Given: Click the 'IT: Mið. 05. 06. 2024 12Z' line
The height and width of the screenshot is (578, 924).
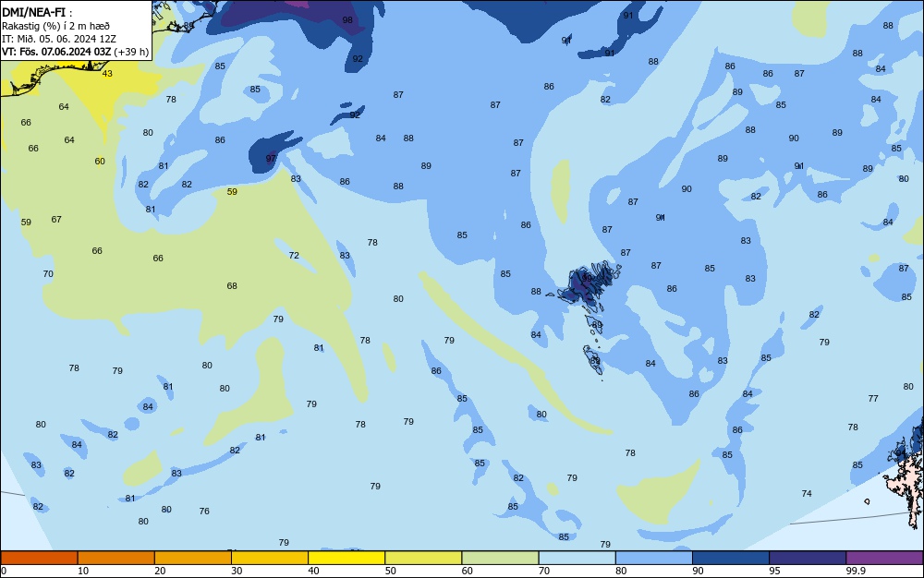Looking at the screenshot, I should pos(59,39).
